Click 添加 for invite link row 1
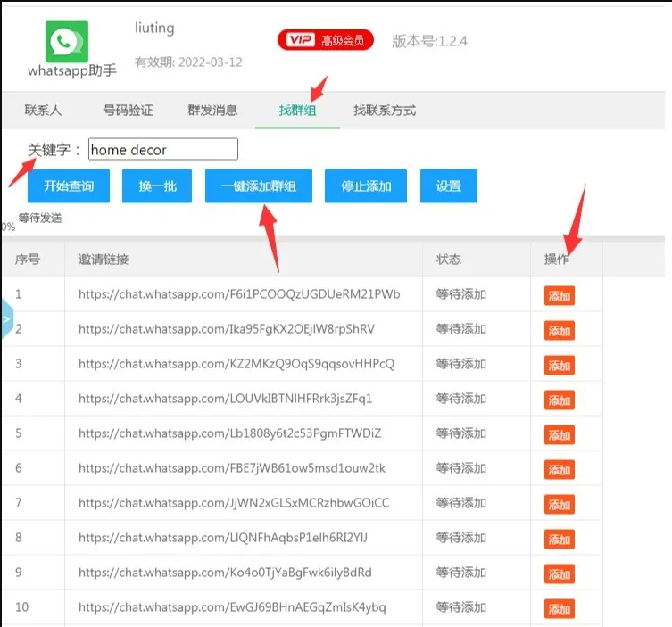The height and width of the screenshot is (627, 672). 560,296
